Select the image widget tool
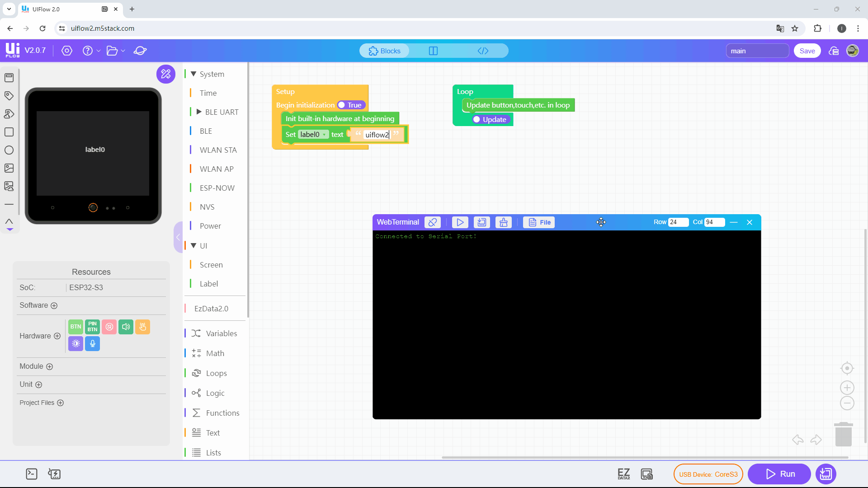Image resolution: width=868 pixels, height=488 pixels. click(9, 168)
